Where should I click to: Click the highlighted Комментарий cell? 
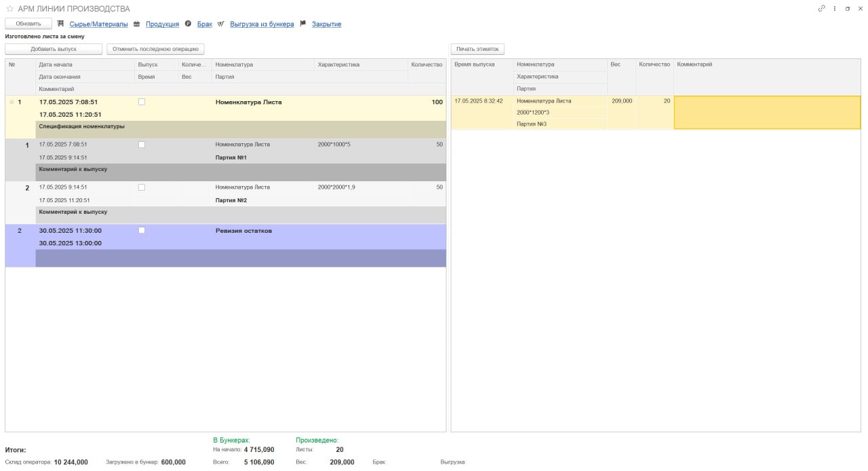[767, 113]
